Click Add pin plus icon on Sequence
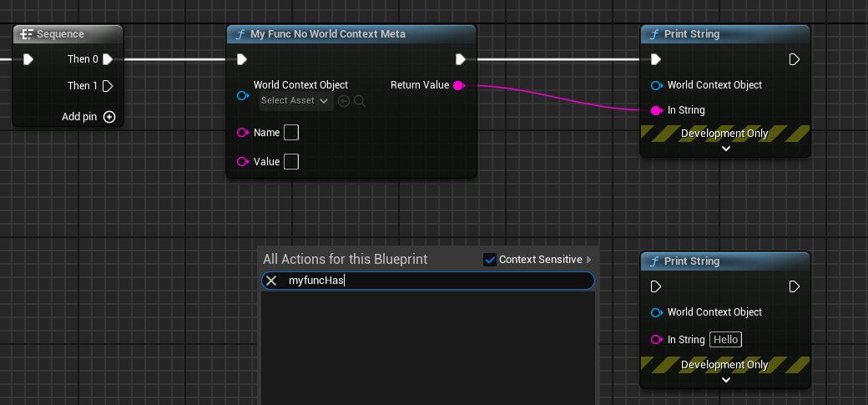This screenshot has width=868, height=405. point(109,117)
